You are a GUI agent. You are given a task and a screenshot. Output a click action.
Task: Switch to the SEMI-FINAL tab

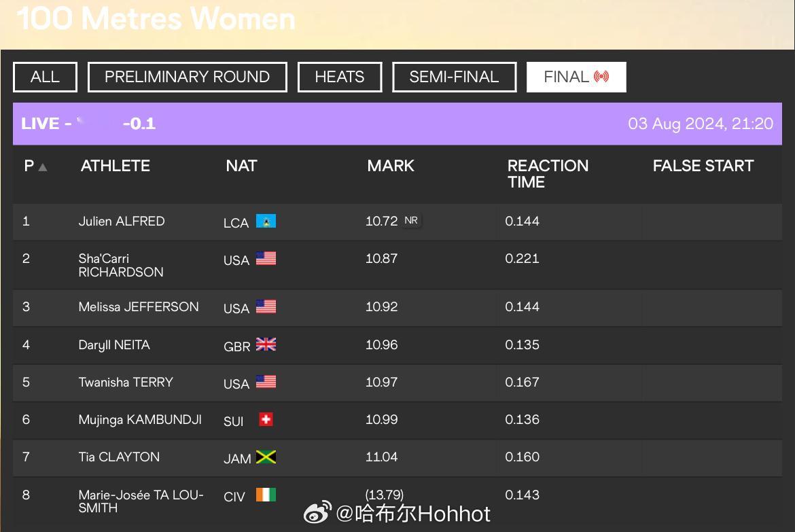point(455,77)
